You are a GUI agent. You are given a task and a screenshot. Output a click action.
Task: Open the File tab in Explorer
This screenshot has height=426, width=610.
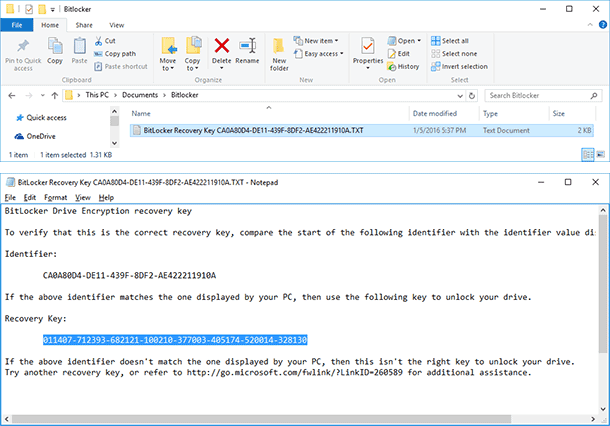coord(17,25)
